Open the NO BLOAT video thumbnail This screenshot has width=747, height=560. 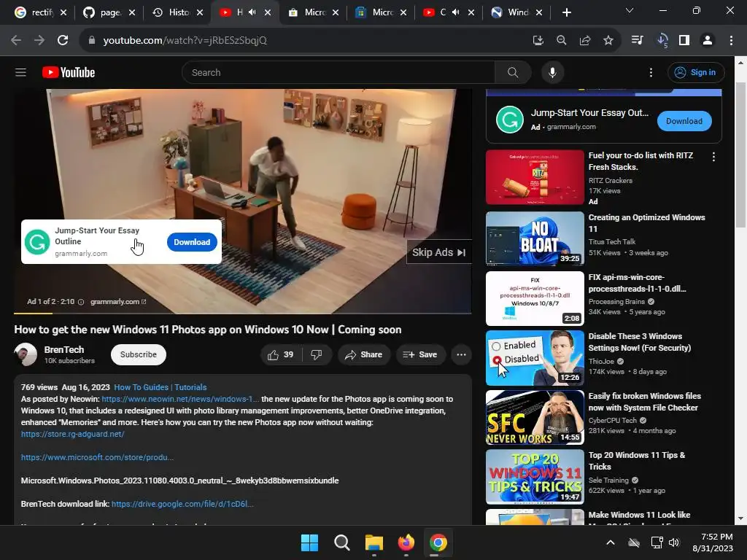535,238
